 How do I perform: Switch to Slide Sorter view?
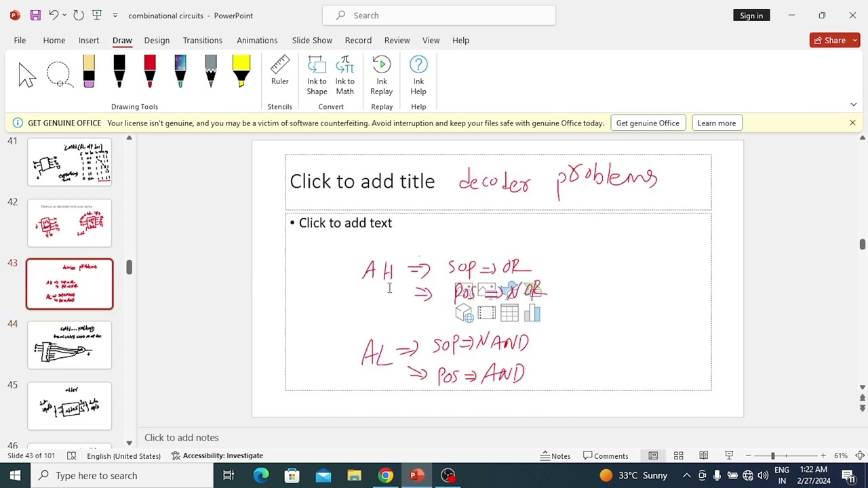678,455
